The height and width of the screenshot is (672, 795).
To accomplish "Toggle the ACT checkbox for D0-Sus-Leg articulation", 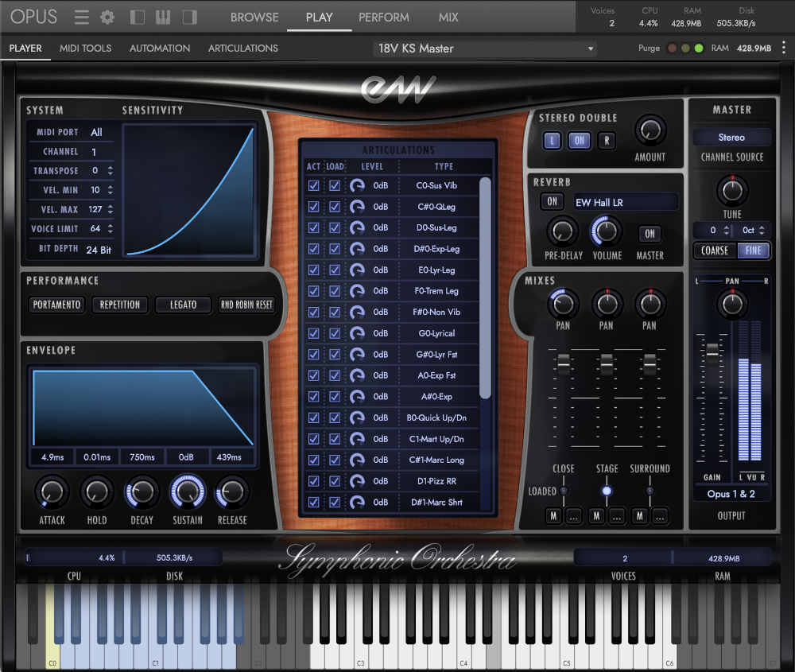I will click(x=312, y=227).
